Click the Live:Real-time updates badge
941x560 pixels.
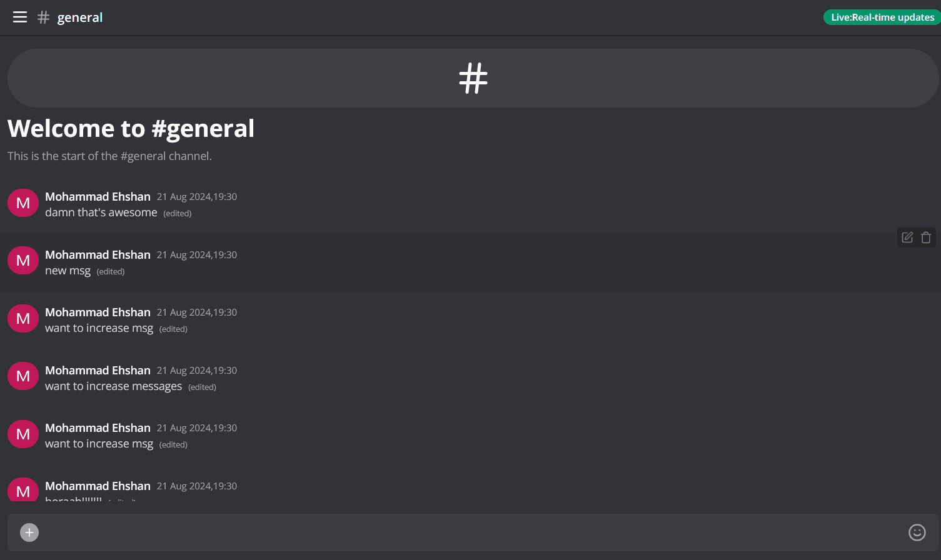click(882, 17)
